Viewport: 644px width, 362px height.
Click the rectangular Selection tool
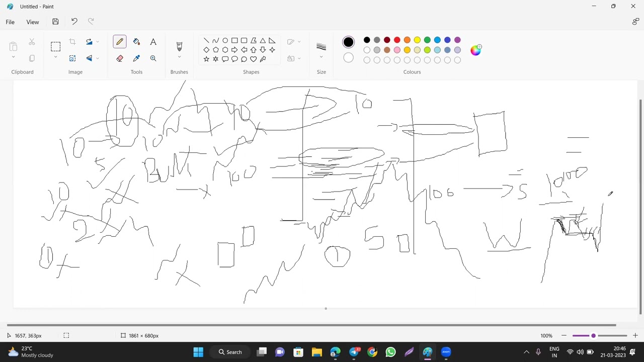[55, 46]
